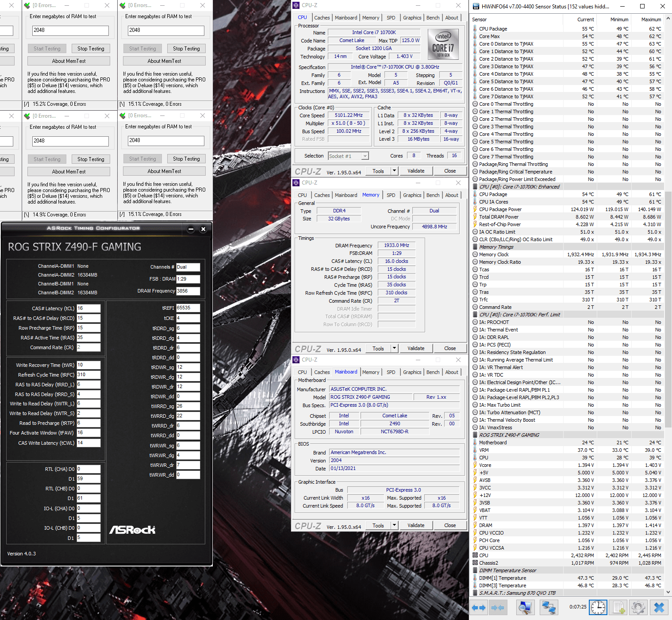Click the BIOS Version value 2004 in CPU-Z
The height and width of the screenshot is (620, 672).
click(x=395, y=460)
